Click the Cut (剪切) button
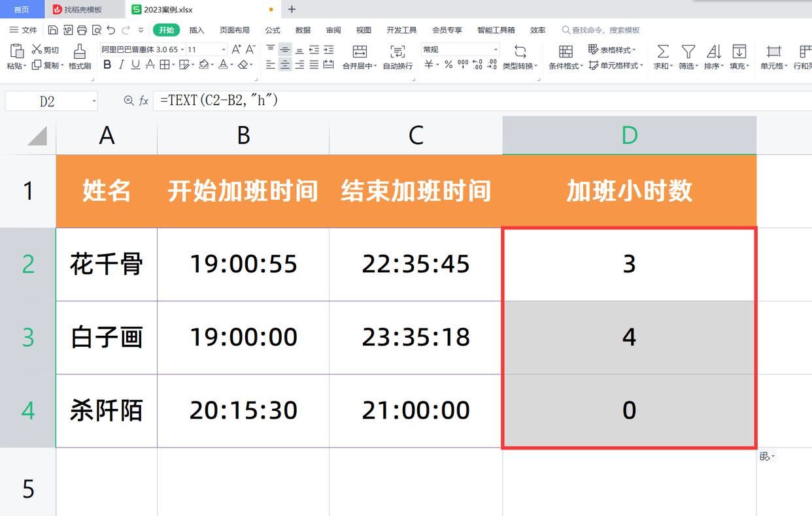 point(45,50)
